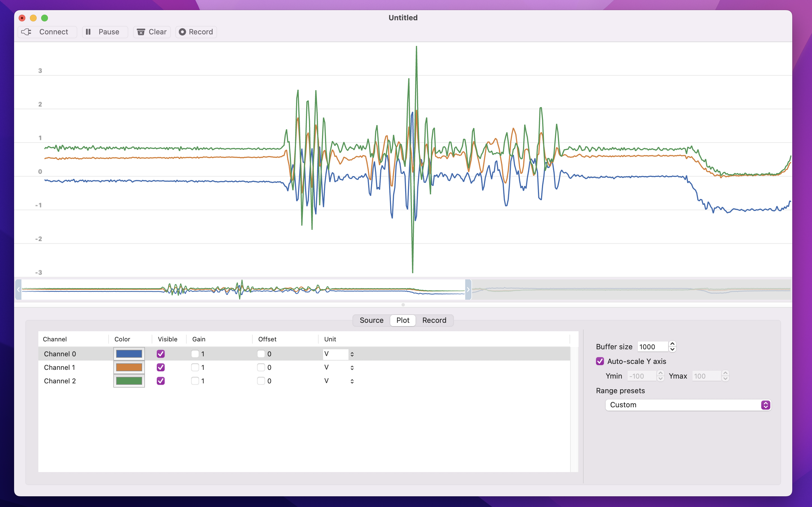Change the Channel 1 orange color swatch
Image resolution: width=812 pixels, height=507 pixels.
129,367
